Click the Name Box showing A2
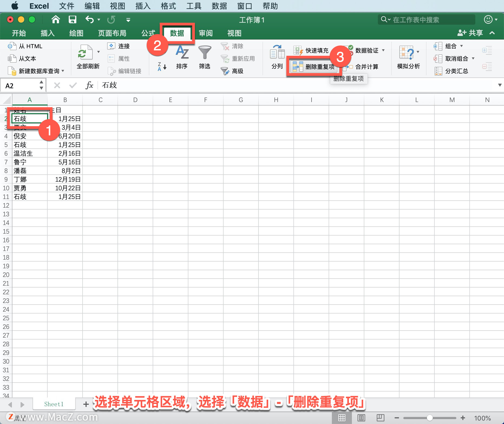 point(23,86)
